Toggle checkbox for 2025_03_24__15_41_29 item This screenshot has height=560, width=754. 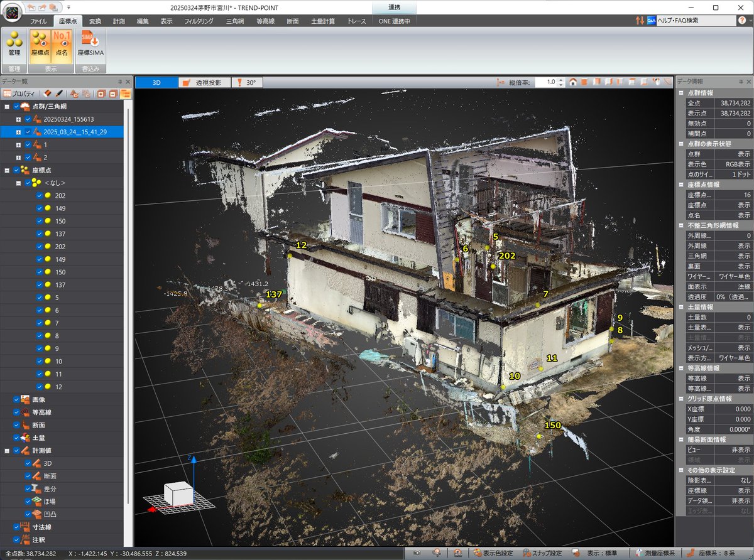pyautogui.click(x=28, y=132)
